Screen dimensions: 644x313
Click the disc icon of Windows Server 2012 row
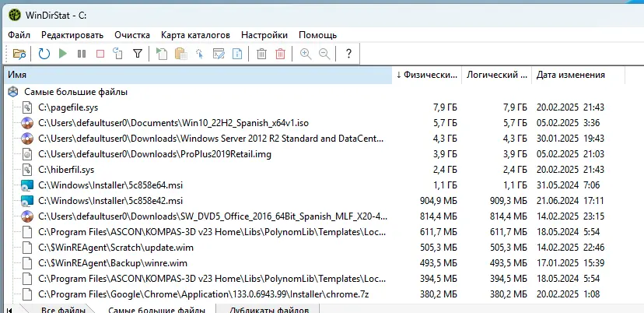pos(27,139)
